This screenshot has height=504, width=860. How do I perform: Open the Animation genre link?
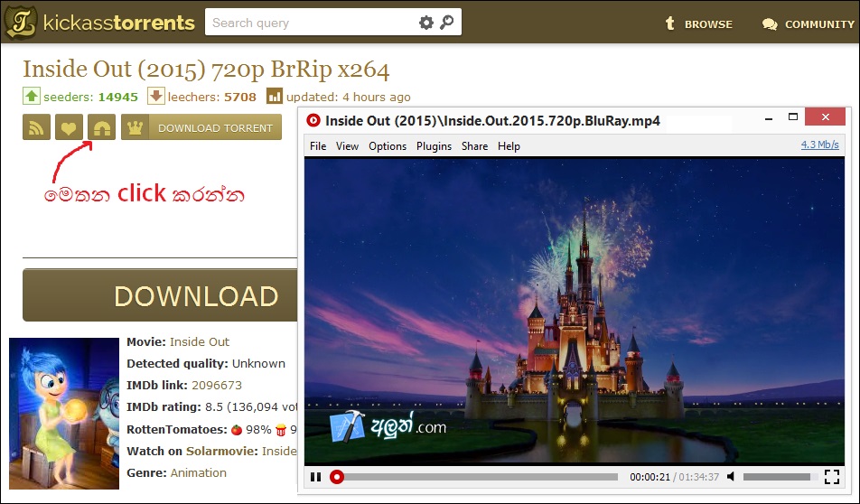(198, 472)
